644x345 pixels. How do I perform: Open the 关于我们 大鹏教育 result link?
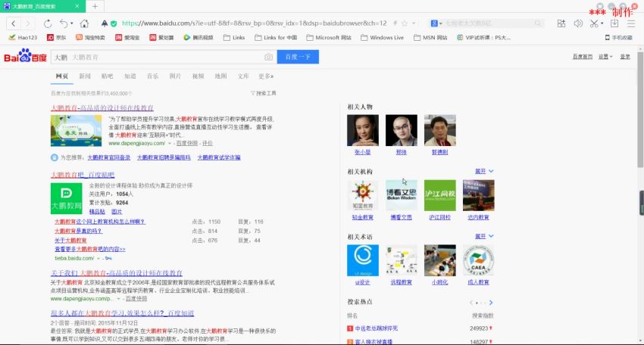pyautogui.click(x=117, y=273)
